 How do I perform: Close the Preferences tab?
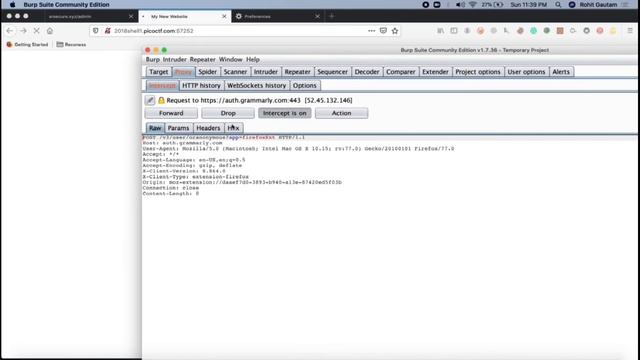(318, 16)
